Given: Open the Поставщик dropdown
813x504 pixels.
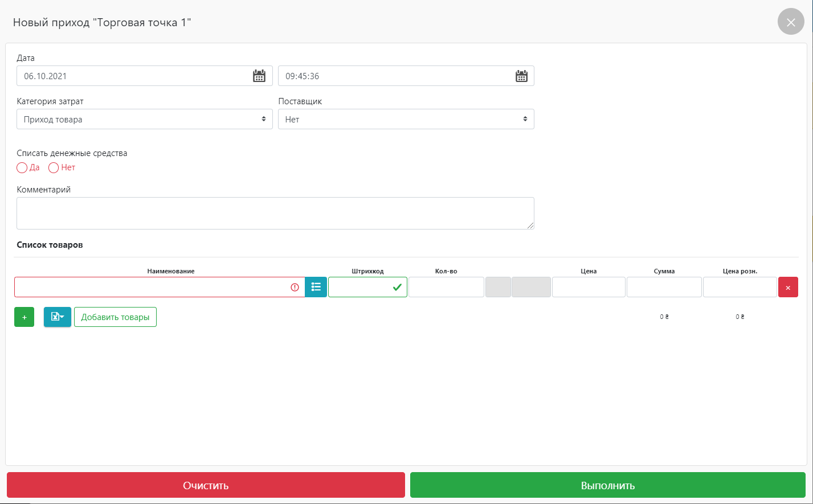Looking at the screenshot, I should point(406,120).
